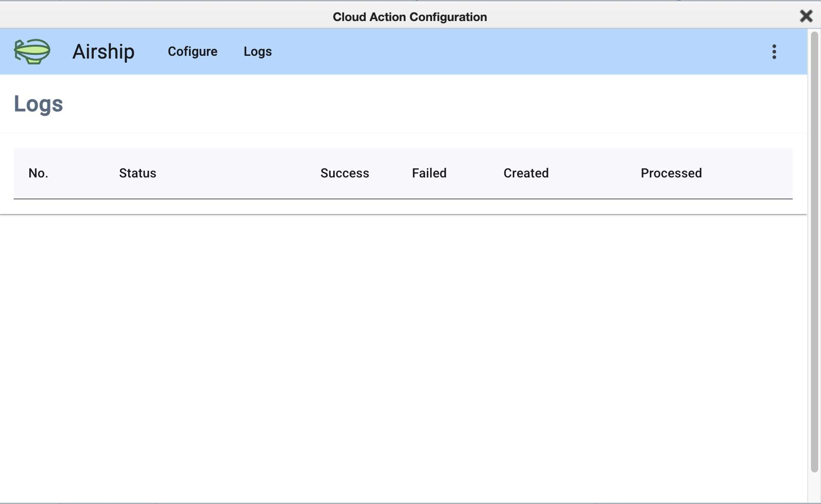Click the large Logs page heading
The width and height of the screenshot is (821, 504).
tap(38, 104)
